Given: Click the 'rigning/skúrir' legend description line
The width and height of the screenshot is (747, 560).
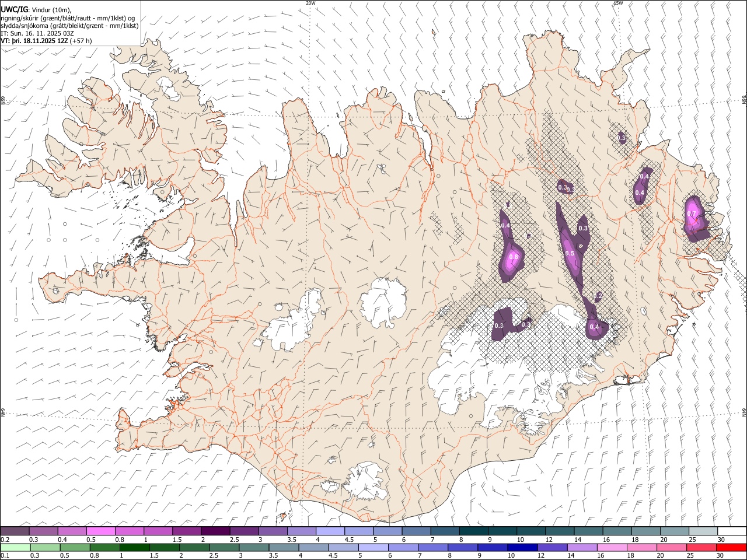Looking at the screenshot, I should (67, 18).
